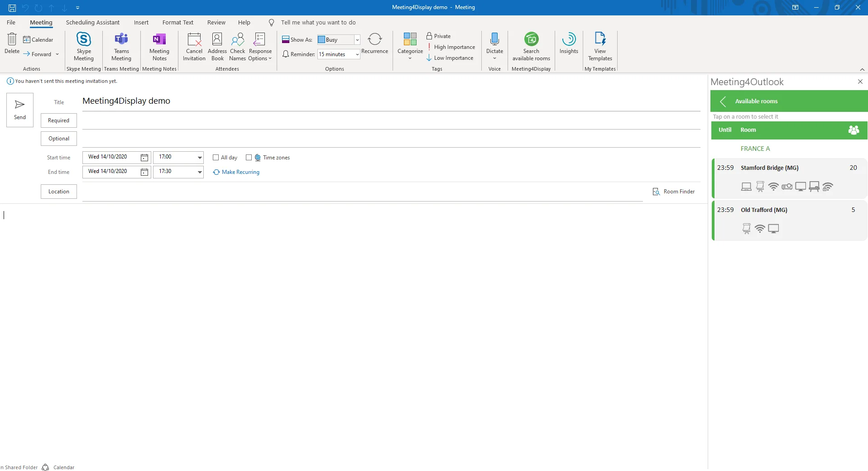Add a Teams Meeting
Image resolution: width=868 pixels, height=471 pixels.
[121, 47]
